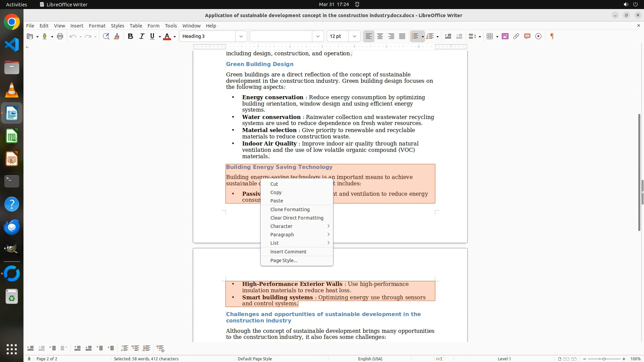Open the Heading 3 paragraph style dropdown
Screen dimensions: 644x362
pos(241,36)
